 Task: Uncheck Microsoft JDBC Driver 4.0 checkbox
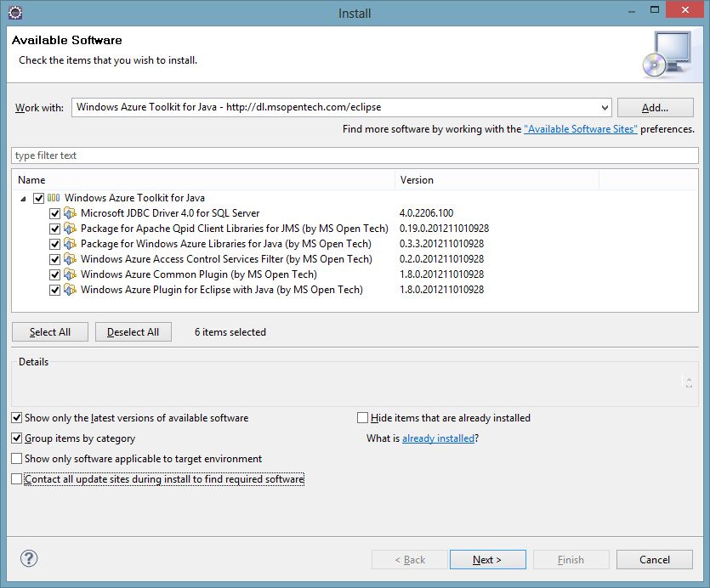pyautogui.click(x=55, y=213)
